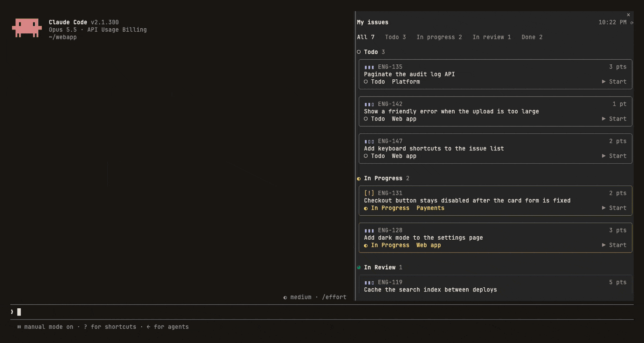644x343 pixels.
Task: Switch to the Done 2 tab
Action: [532, 37]
